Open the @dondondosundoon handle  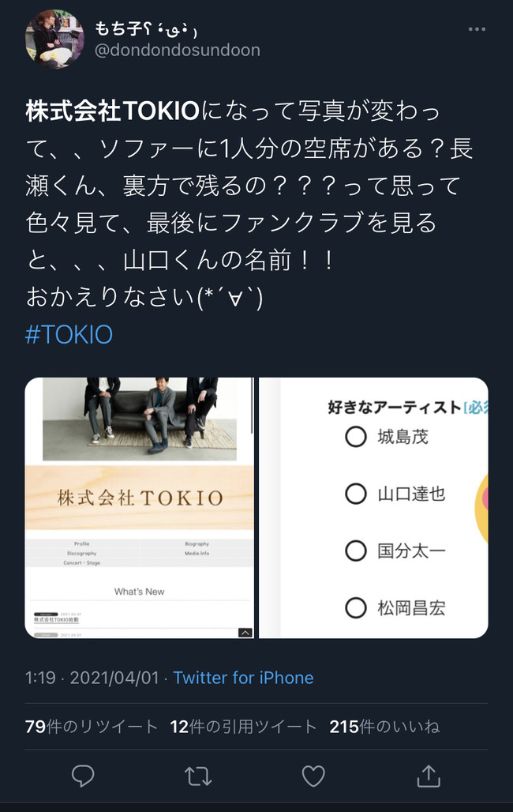click(x=178, y=51)
